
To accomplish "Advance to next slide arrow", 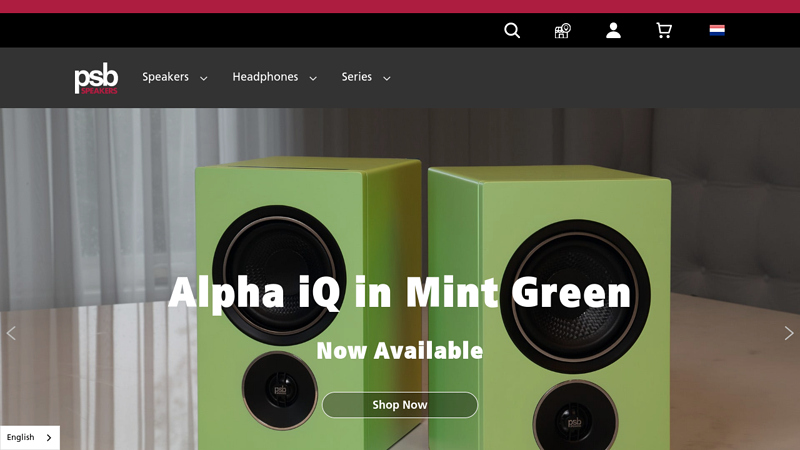I will click(x=789, y=333).
